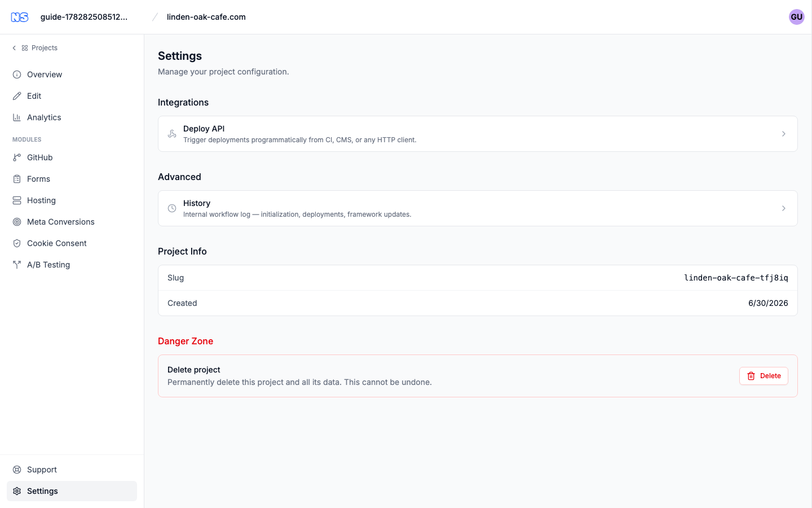Image resolution: width=812 pixels, height=508 pixels.
Task: Click the Settings page heading
Action: (x=180, y=56)
